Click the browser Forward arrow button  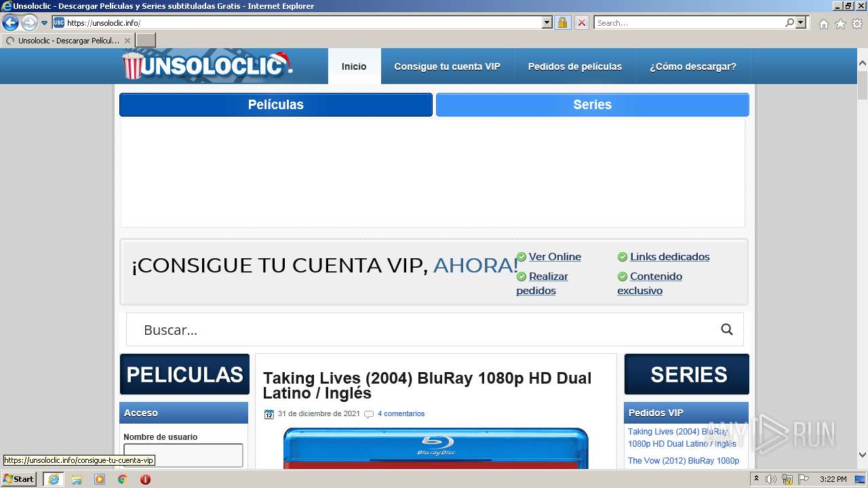(x=29, y=23)
